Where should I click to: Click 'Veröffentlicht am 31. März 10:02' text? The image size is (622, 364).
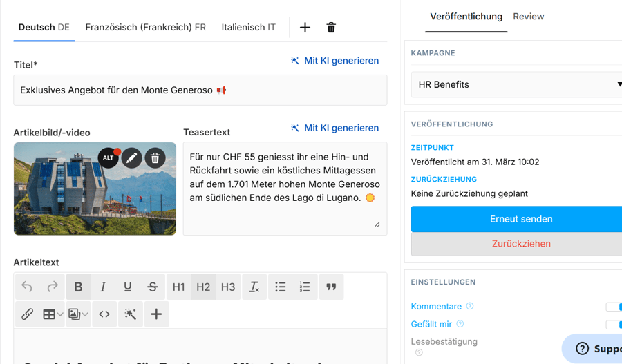[475, 162]
